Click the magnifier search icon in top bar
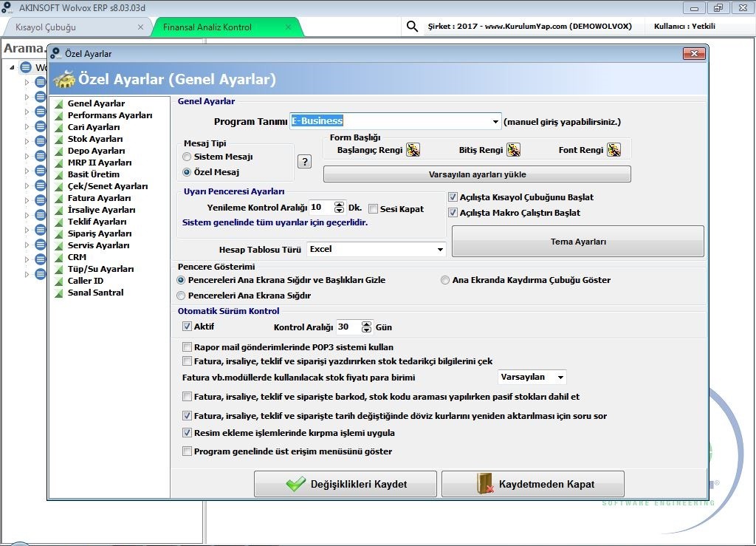 pyautogui.click(x=412, y=26)
